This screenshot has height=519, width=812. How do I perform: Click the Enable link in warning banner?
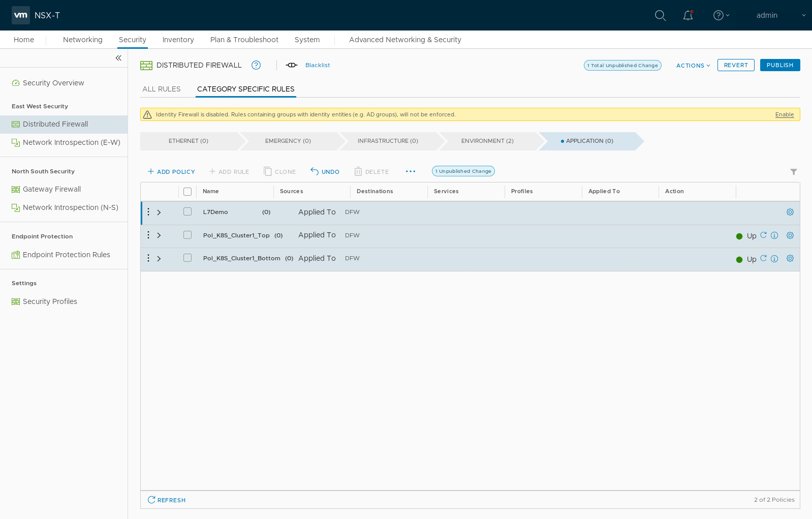(x=785, y=114)
